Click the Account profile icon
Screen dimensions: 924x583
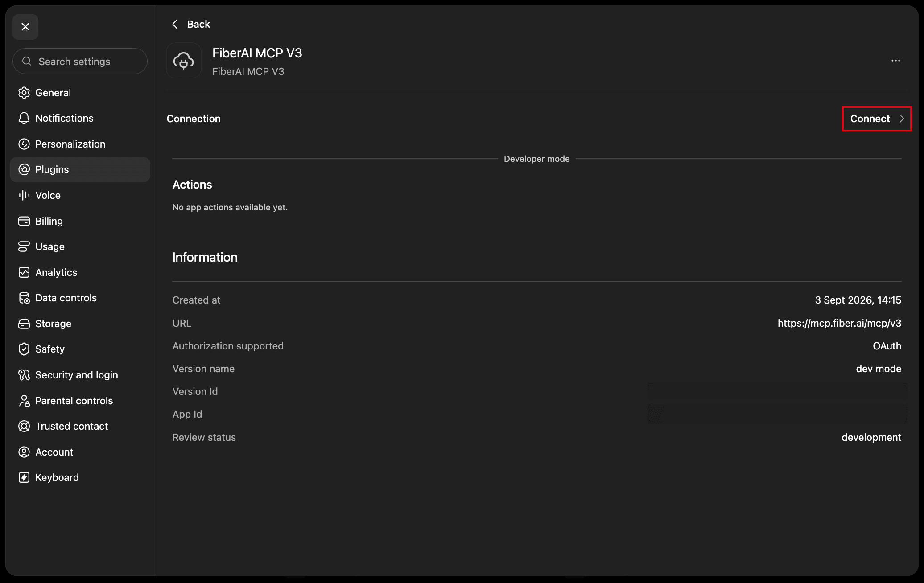click(24, 452)
